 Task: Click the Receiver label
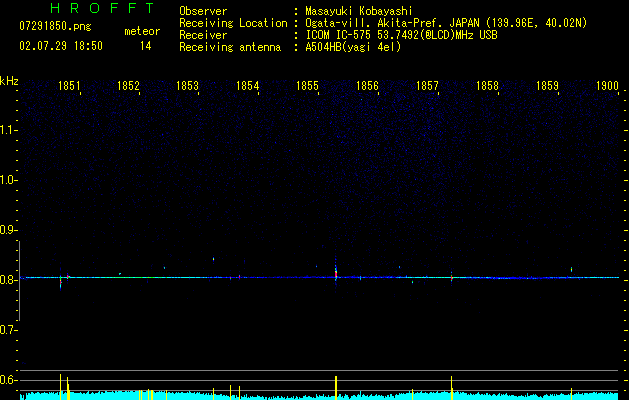tap(203, 35)
